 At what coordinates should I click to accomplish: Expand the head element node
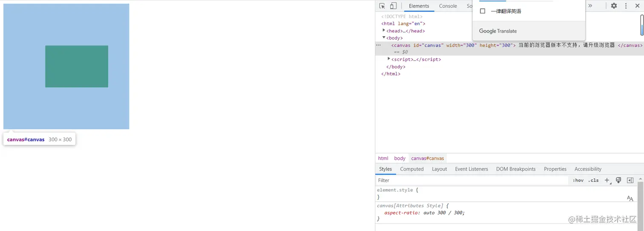pyautogui.click(x=384, y=31)
